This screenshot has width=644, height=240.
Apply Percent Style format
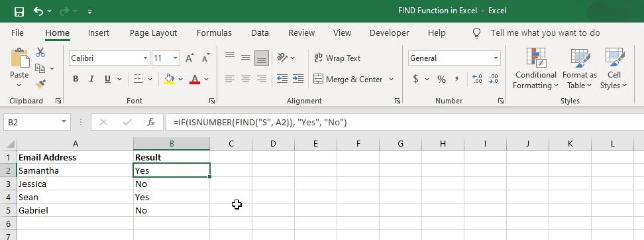tap(441, 80)
